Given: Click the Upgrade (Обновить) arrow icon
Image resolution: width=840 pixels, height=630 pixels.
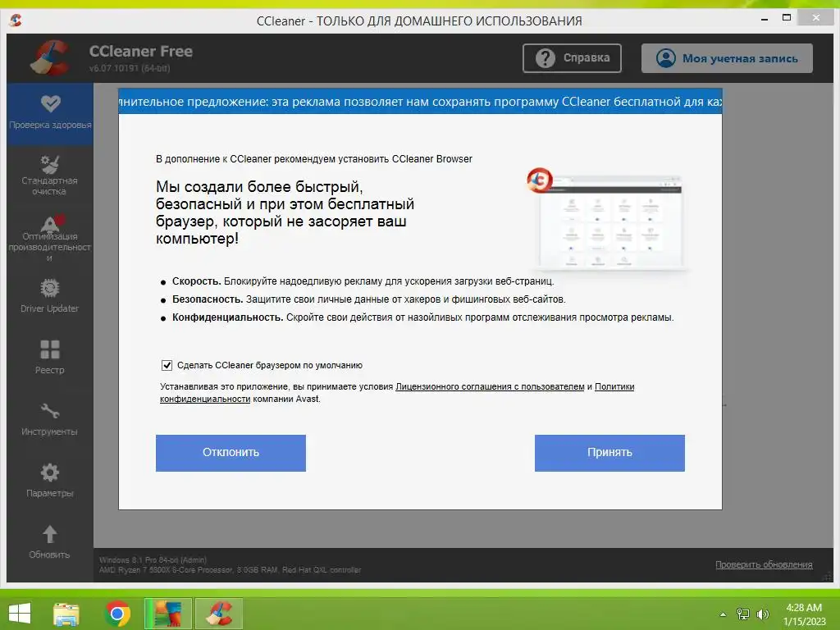Looking at the screenshot, I should coord(50,534).
